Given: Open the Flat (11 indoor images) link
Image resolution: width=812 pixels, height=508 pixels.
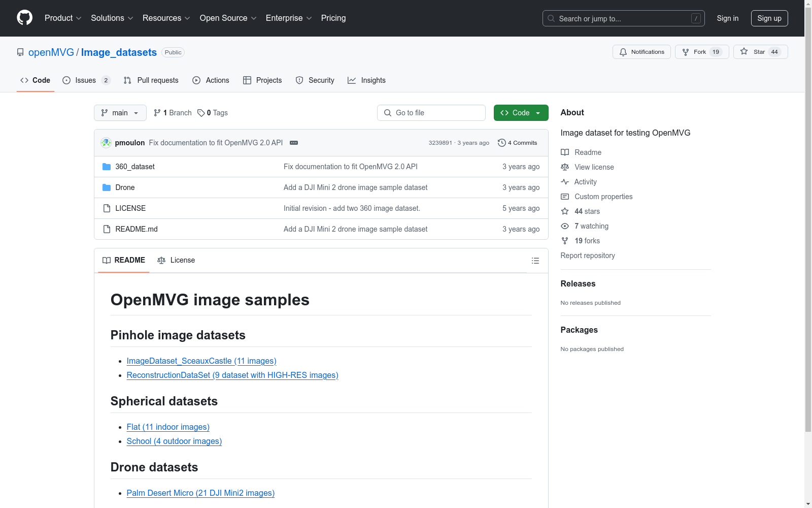Looking at the screenshot, I should click(168, 427).
